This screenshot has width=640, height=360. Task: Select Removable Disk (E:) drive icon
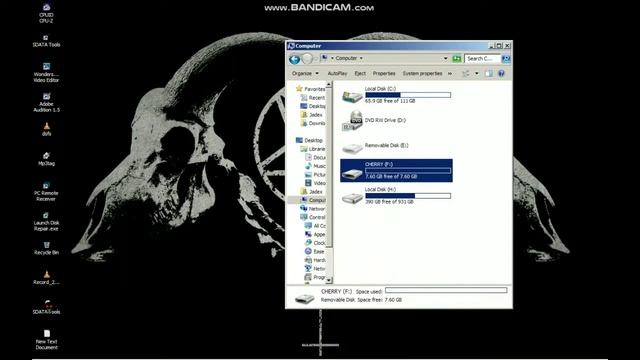pyautogui.click(x=352, y=148)
